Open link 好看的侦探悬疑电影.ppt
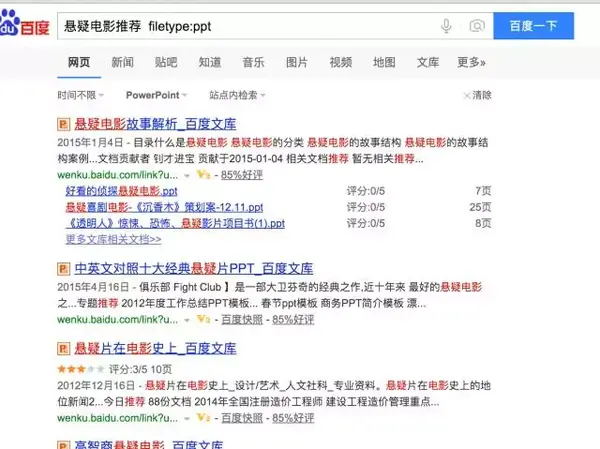The height and width of the screenshot is (449, 600). [x=122, y=191]
